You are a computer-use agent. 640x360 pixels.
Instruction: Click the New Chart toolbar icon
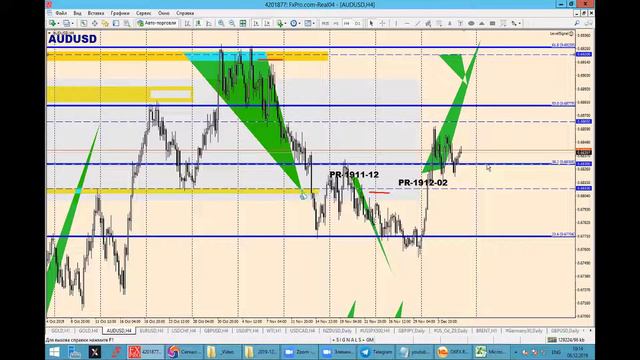pyautogui.click(x=52, y=23)
